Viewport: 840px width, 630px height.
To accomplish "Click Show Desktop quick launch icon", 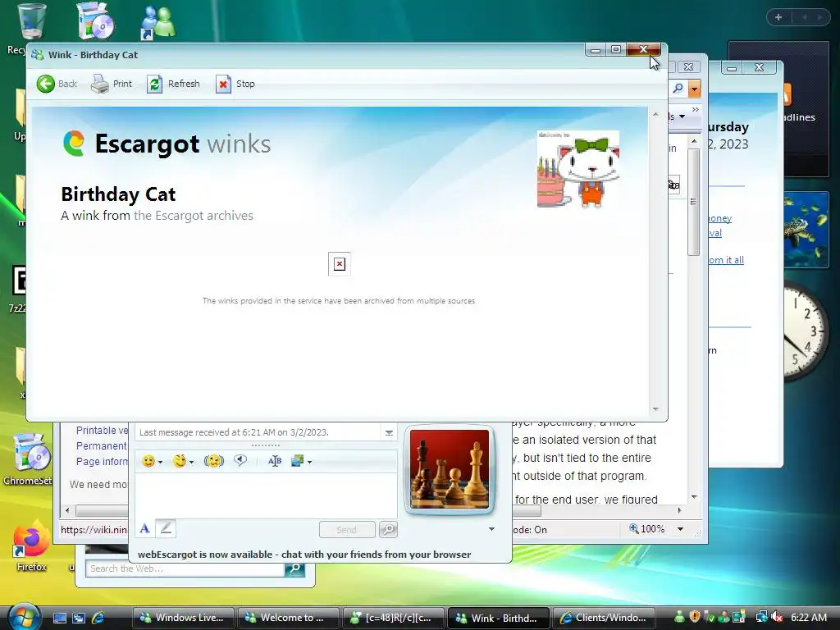I will 59,619.
